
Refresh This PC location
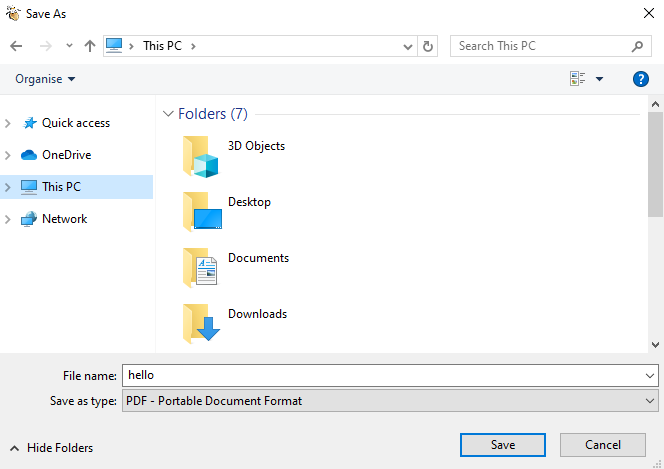tap(428, 46)
